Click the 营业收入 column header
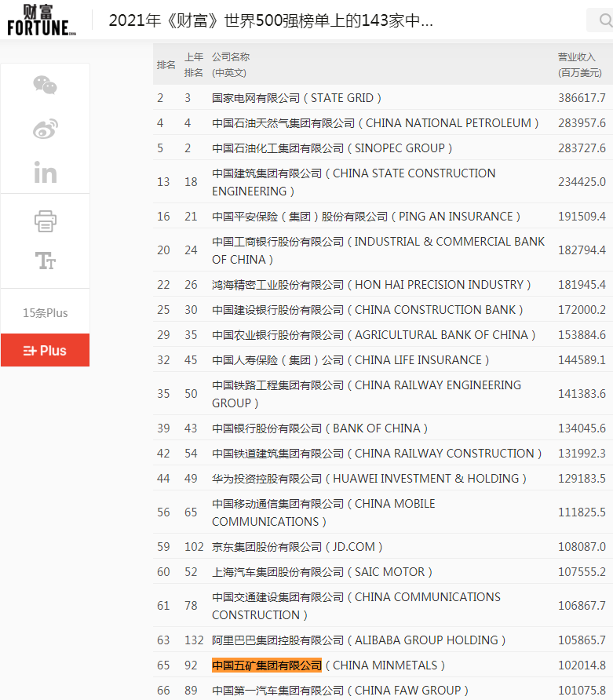Viewport: 613px width, 700px height. 579,64
